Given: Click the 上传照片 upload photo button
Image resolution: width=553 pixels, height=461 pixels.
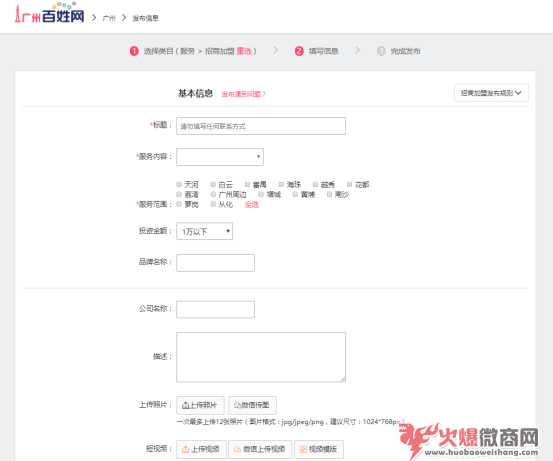Looking at the screenshot, I should tap(200, 405).
